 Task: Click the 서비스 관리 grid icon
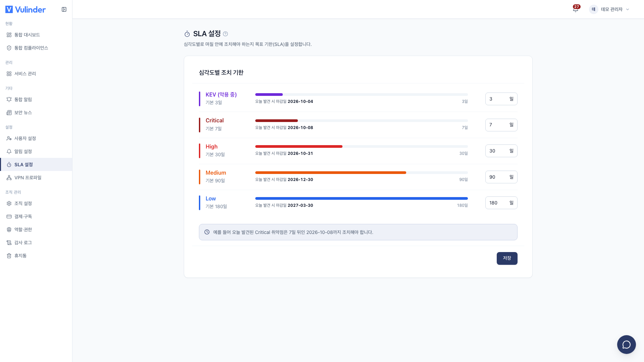[x=9, y=74]
